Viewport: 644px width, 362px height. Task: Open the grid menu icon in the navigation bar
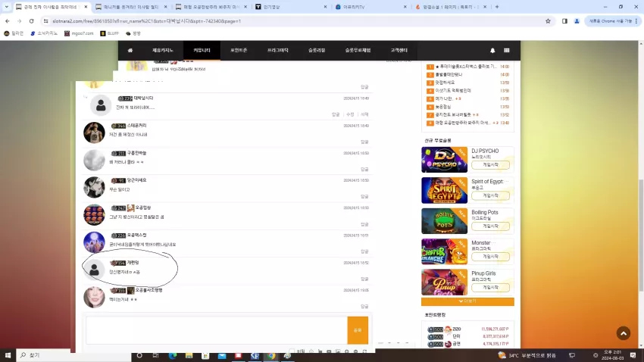(x=506, y=51)
